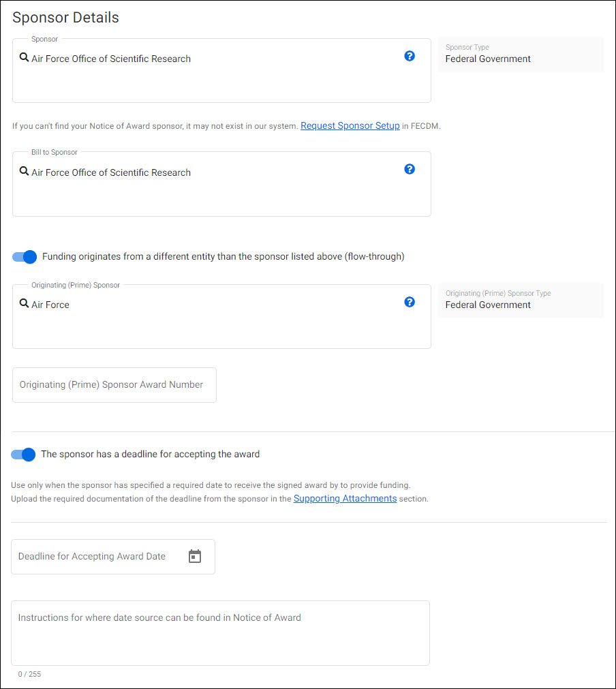Click the search icon in the Sponsor field
The height and width of the screenshot is (689, 616).
point(25,59)
